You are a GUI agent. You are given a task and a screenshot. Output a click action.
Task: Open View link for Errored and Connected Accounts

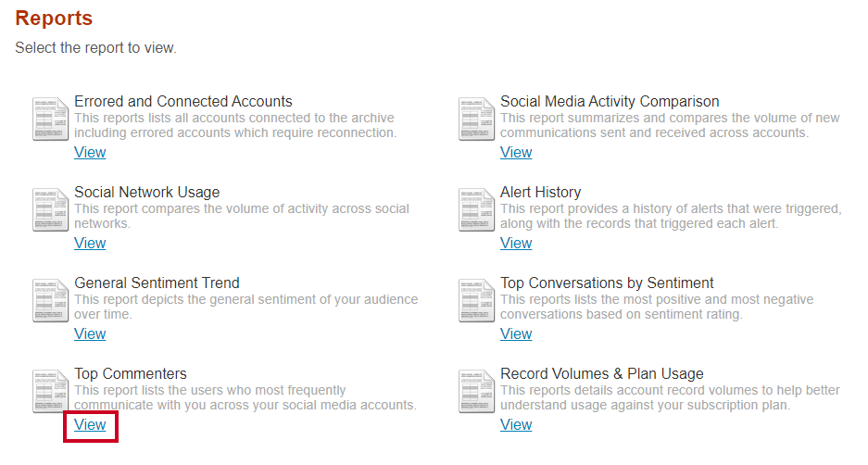coord(90,152)
